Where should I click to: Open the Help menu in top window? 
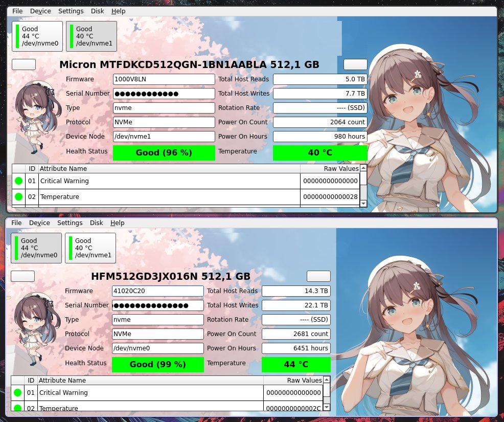click(x=119, y=11)
